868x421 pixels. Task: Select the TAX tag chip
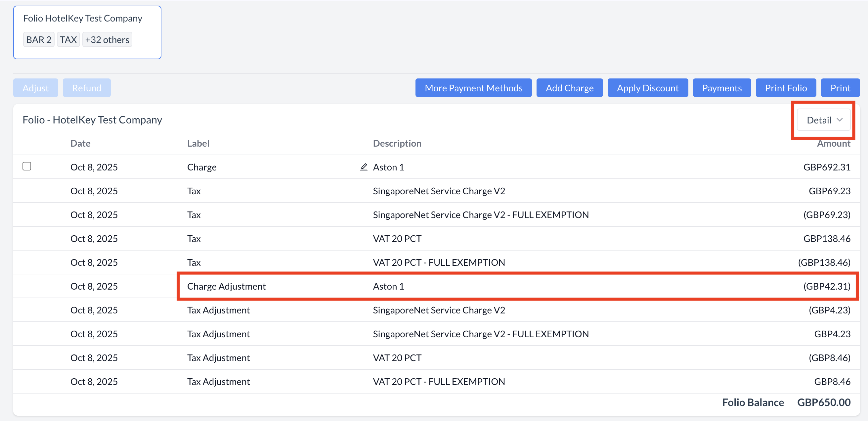68,40
